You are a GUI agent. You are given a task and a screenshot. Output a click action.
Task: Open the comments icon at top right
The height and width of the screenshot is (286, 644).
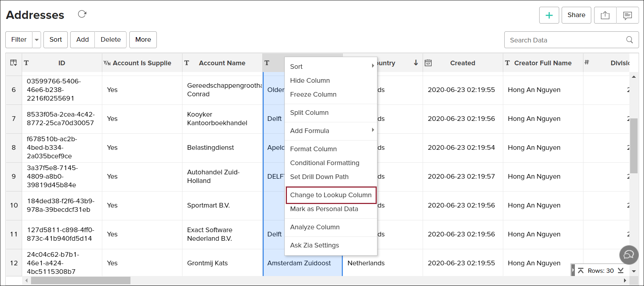(x=627, y=15)
